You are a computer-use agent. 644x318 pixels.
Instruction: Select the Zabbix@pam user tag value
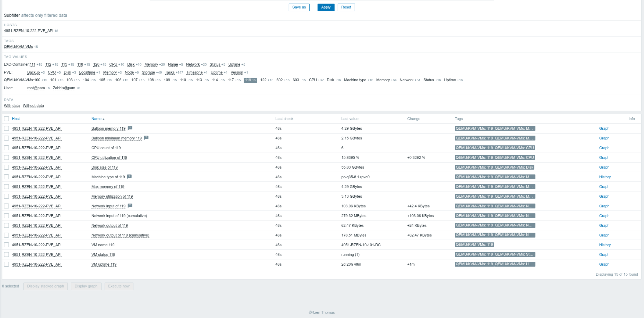click(x=64, y=88)
